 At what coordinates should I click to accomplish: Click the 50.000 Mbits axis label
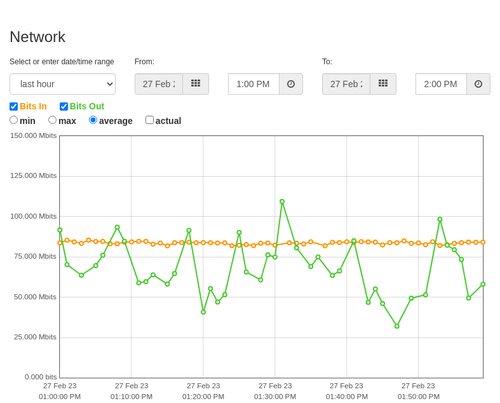pos(35,297)
